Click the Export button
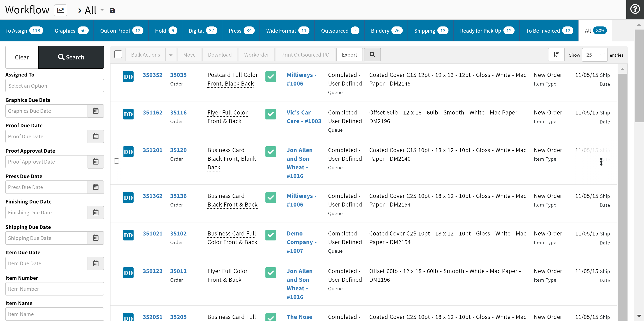This screenshot has height=321, width=644. 349,55
